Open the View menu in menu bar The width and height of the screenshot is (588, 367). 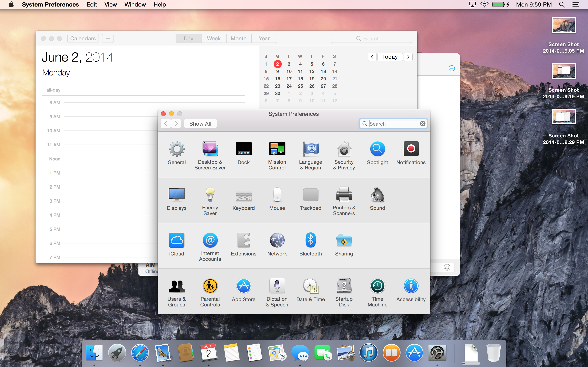tap(110, 5)
